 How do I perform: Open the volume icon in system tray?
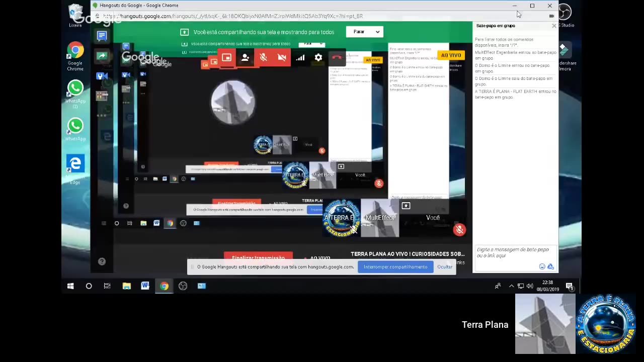pyautogui.click(x=529, y=286)
